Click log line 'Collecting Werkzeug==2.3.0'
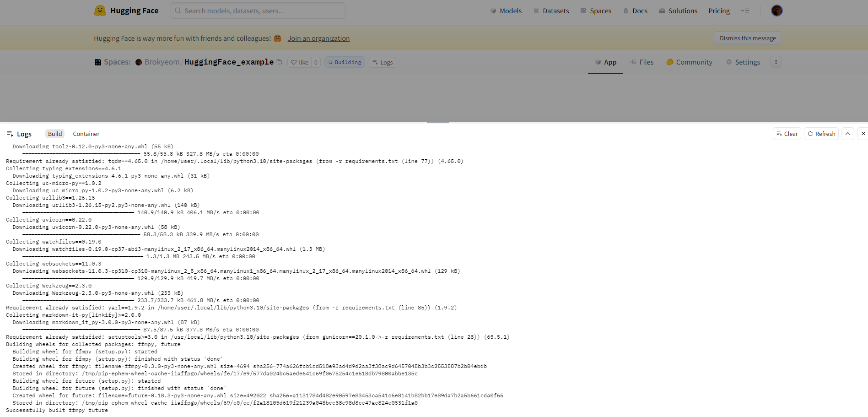 (49, 286)
